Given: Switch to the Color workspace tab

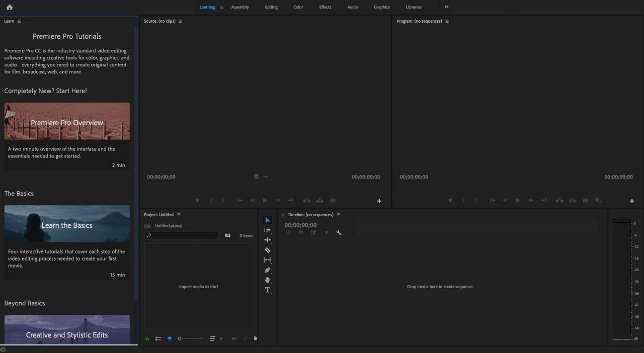Looking at the screenshot, I should click(298, 7).
